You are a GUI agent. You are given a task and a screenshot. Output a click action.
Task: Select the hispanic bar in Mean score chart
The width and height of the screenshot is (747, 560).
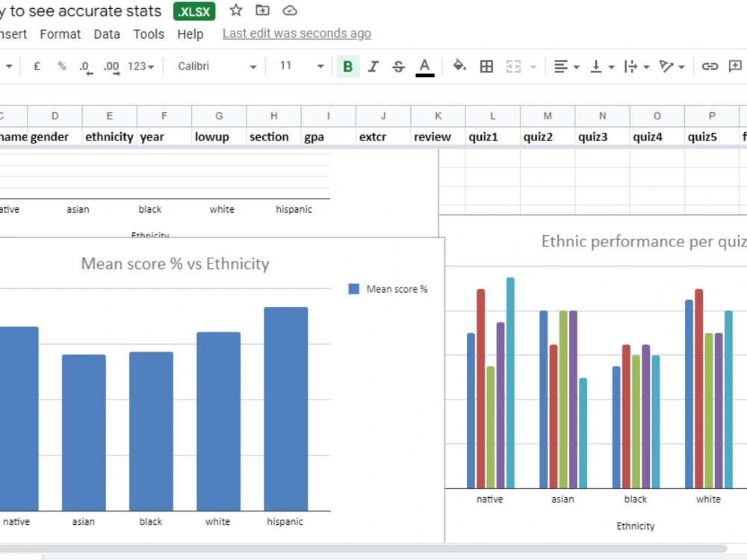(286, 409)
